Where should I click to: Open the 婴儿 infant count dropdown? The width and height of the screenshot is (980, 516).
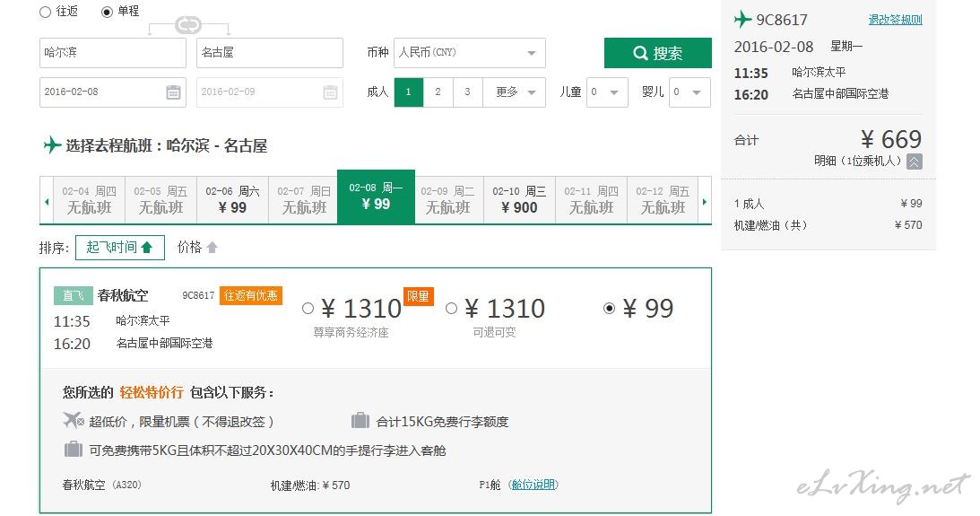[x=689, y=92]
